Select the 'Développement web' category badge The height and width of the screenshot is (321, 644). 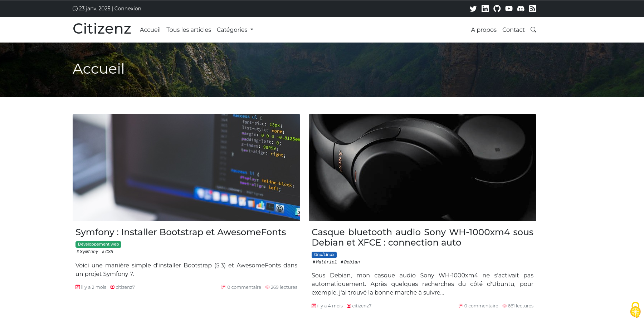(98, 244)
